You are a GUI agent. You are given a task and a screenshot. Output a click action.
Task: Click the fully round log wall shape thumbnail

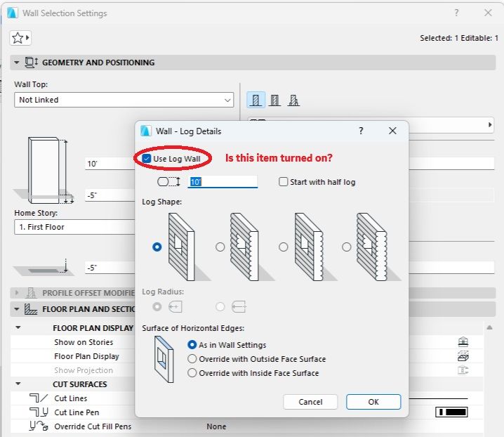(378, 247)
